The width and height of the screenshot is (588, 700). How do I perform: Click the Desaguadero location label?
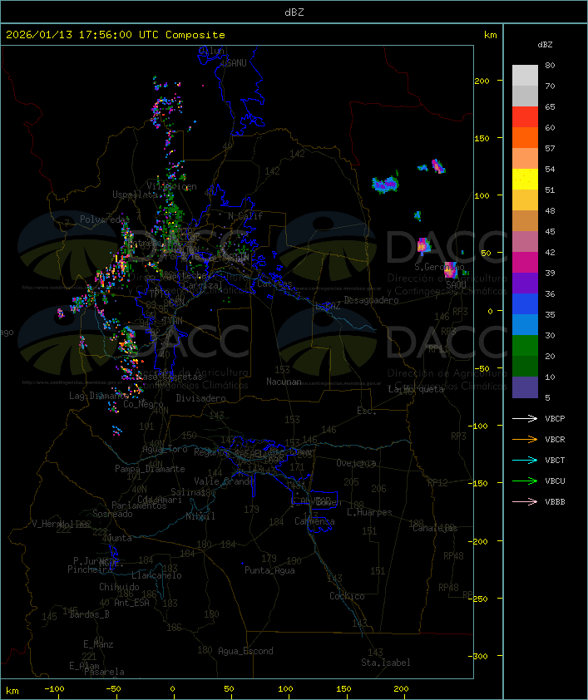click(x=372, y=300)
